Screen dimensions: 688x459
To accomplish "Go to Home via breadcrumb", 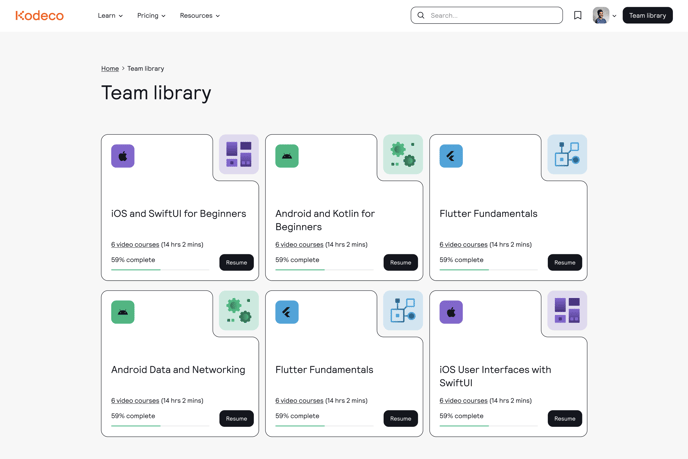I will coord(110,68).
